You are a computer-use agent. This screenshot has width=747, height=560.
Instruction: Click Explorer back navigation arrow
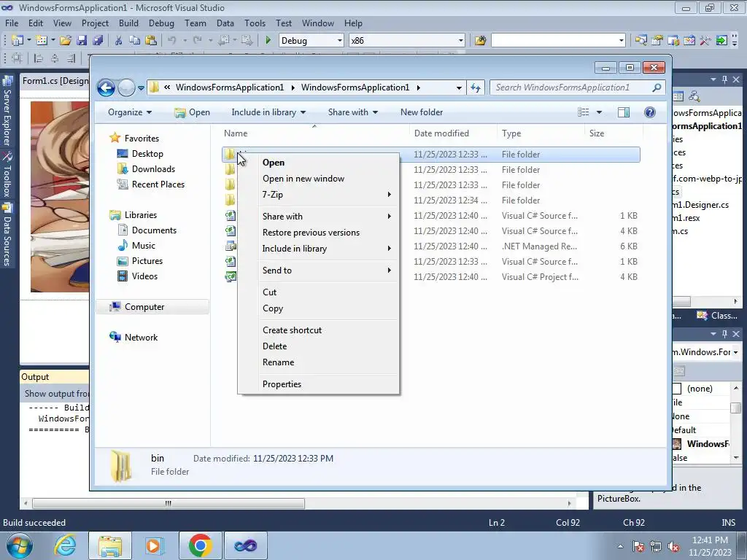pos(106,87)
